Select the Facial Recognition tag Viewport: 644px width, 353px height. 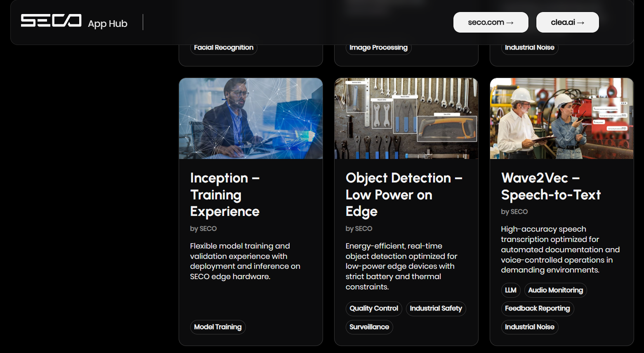click(x=224, y=48)
